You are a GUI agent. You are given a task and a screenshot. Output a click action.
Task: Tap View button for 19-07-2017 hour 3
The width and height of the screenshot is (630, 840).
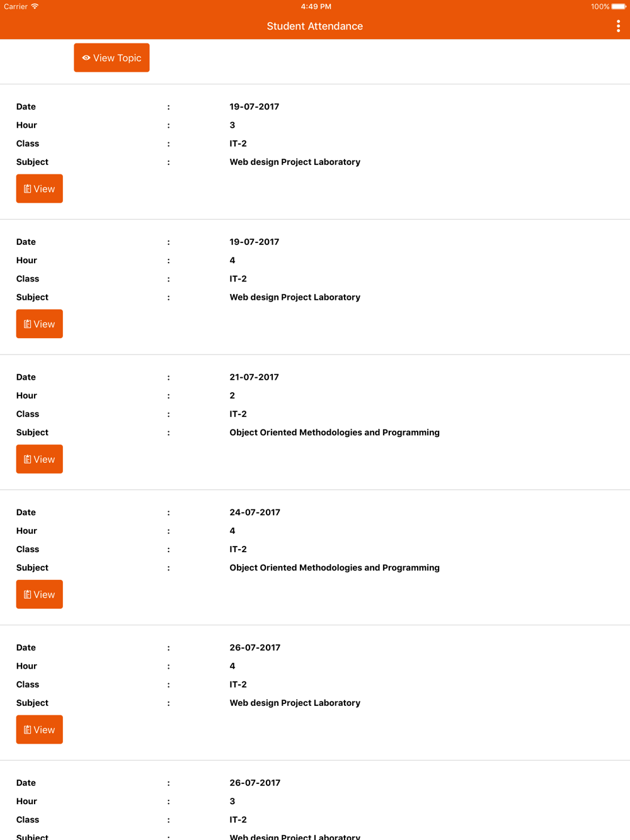pyautogui.click(x=39, y=188)
